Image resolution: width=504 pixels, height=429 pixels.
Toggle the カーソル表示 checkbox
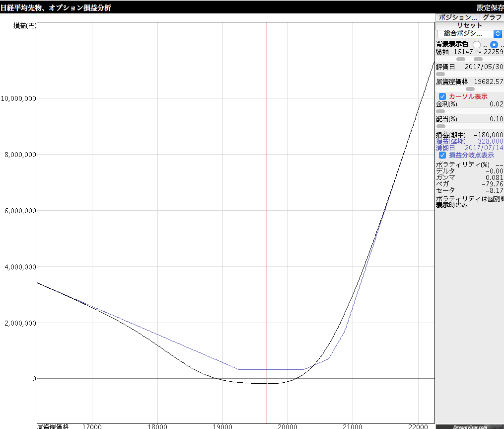(442, 96)
